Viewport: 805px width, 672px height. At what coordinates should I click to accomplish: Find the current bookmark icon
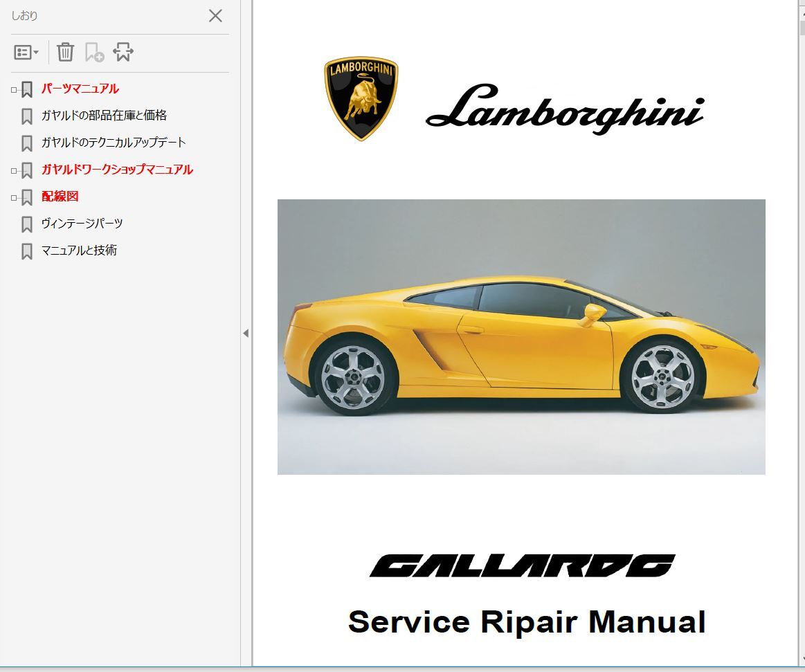pos(123,52)
